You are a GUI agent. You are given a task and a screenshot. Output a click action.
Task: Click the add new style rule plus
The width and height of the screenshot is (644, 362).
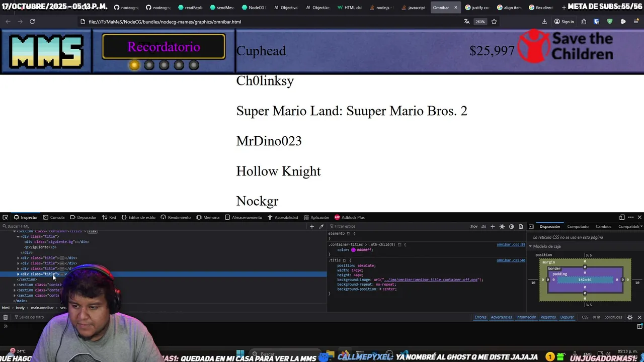493,226
